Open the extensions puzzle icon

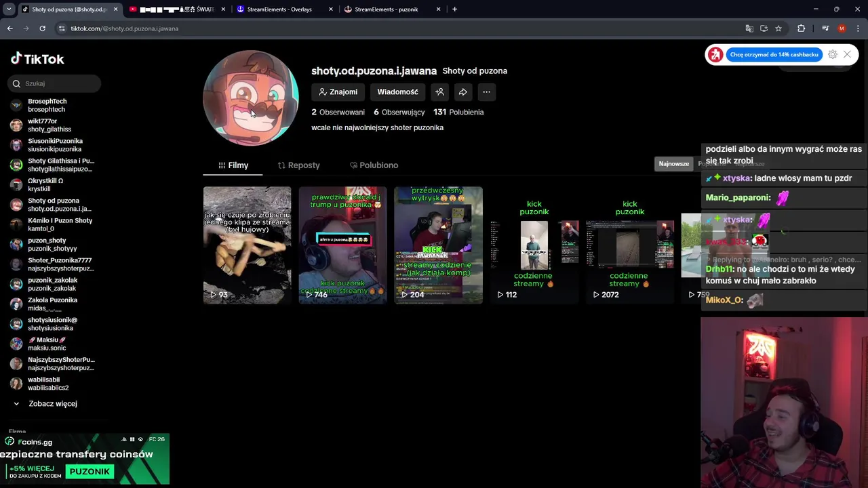801,28
